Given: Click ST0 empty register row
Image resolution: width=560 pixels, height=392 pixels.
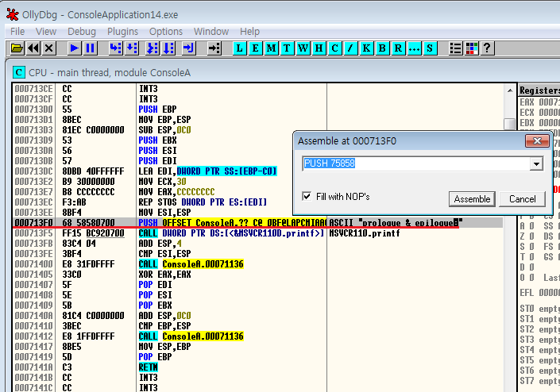Looking at the screenshot, I should [539, 309].
